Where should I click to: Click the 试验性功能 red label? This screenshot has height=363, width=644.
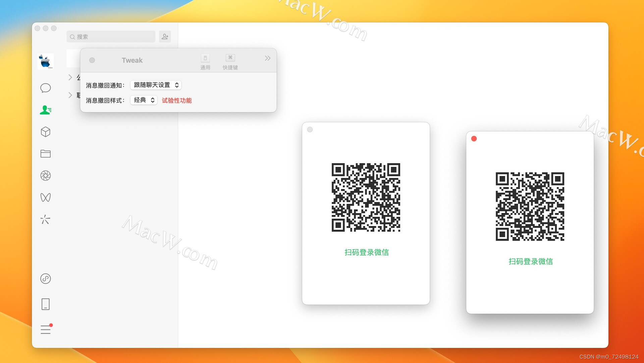(x=176, y=100)
